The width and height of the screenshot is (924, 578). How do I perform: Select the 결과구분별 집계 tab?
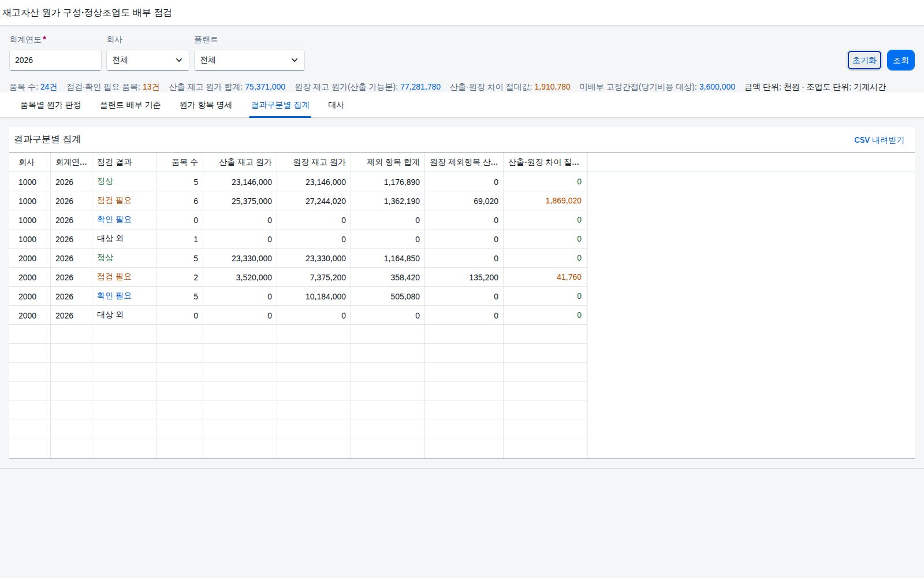(x=280, y=105)
